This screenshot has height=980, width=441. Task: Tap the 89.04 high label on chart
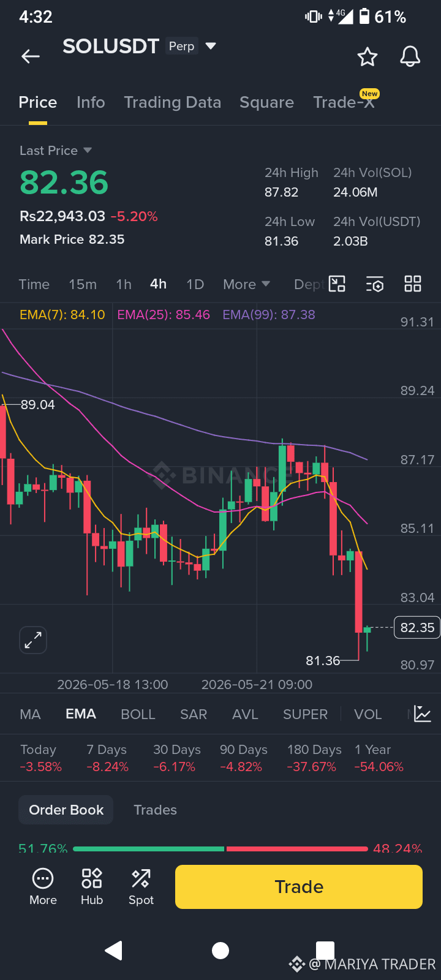pyautogui.click(x=37, y=405)
